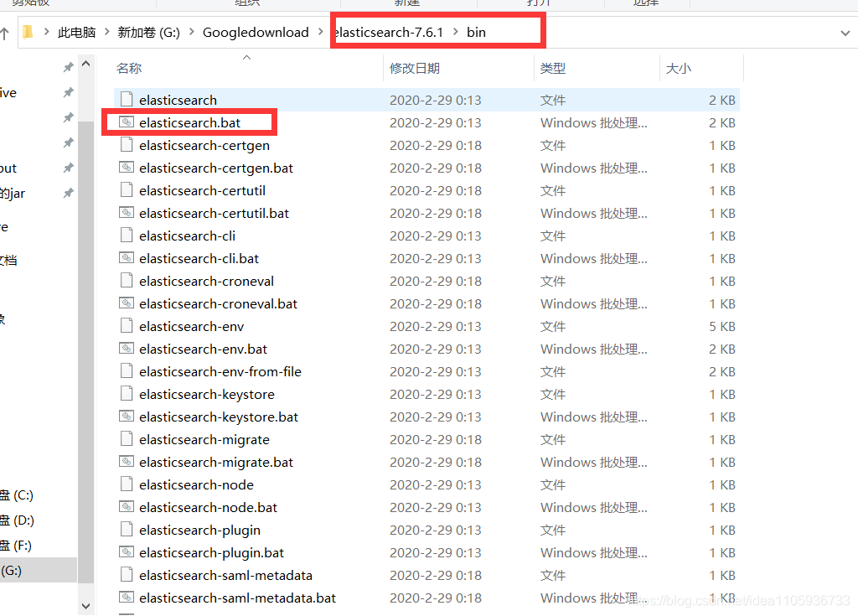
Task: Click the navigation pane scrollbar thumb
Action: [x=86, y=352]
